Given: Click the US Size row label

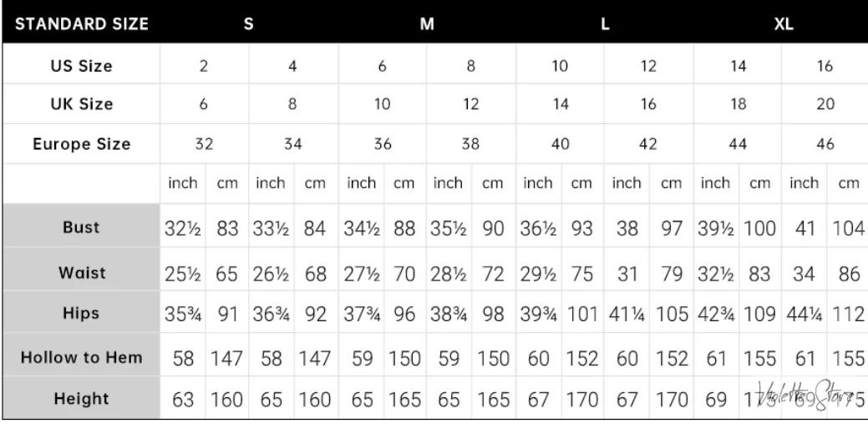Looking at the screenshot, I should tap(81, 67).
